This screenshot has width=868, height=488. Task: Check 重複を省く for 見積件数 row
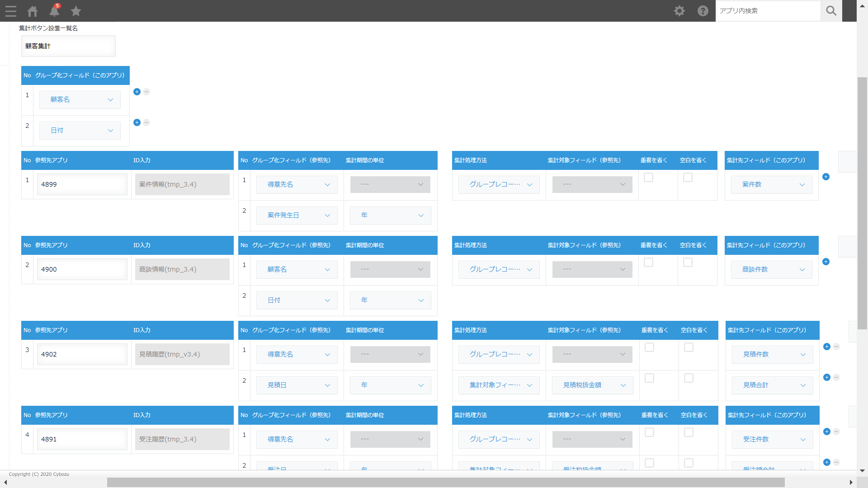pyautogui.click(x=649, y=347)
